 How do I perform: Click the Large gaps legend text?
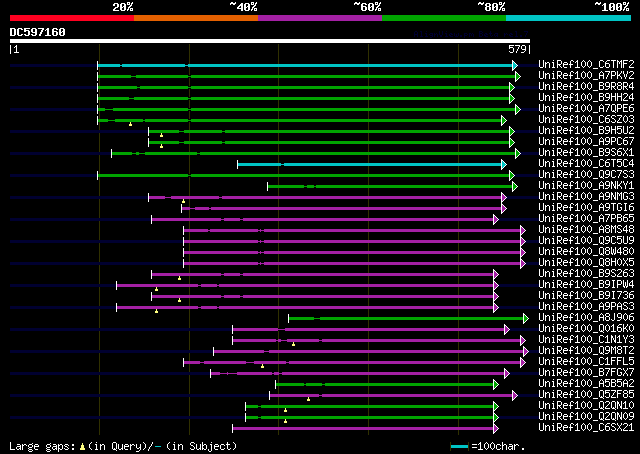coord(42,446)
